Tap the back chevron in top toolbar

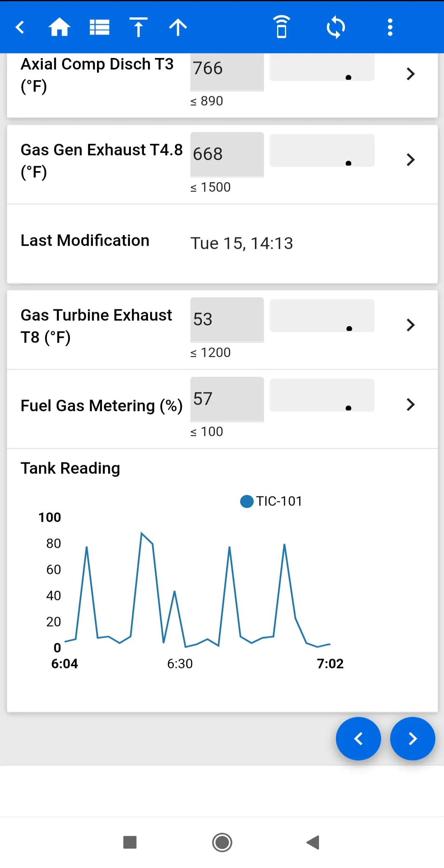[x=20, y=28]
